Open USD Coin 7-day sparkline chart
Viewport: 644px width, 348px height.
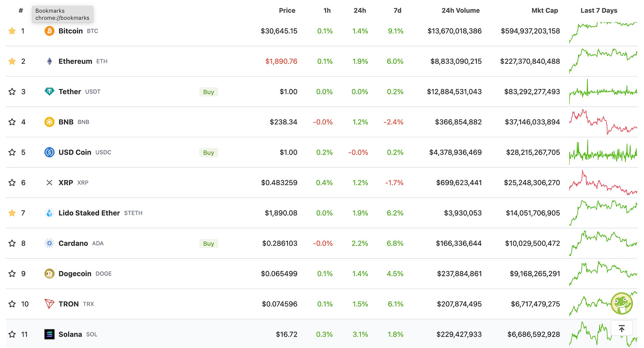click(x=603, y=152)
